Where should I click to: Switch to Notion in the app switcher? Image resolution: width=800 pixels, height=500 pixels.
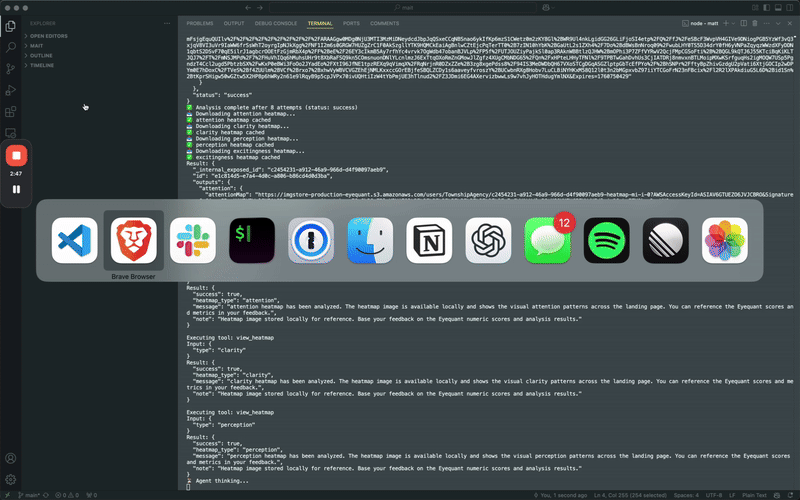(429, 240)
